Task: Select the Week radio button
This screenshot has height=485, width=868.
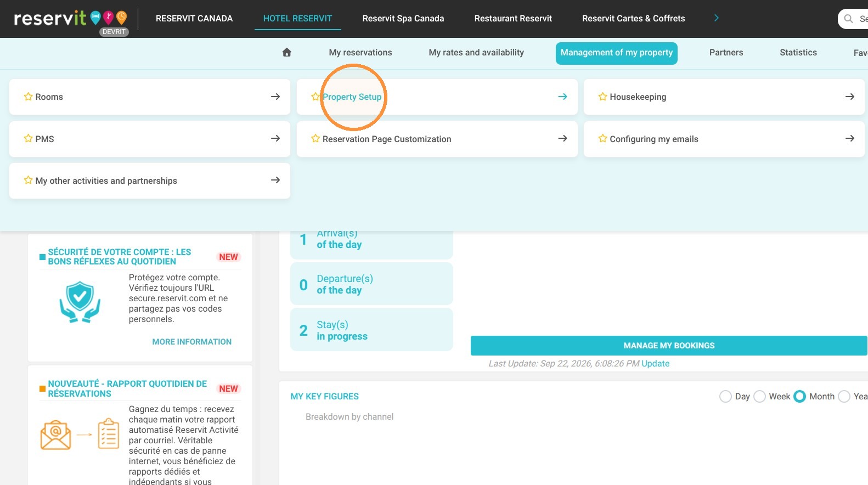Action: click(759, 396)
